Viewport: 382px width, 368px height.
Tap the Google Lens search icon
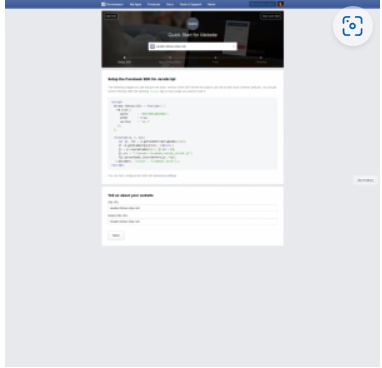click(353, 26)
